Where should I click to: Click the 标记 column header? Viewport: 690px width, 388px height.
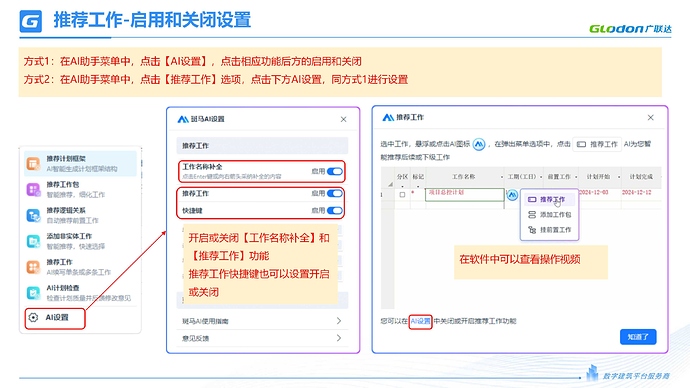[418, 176]
